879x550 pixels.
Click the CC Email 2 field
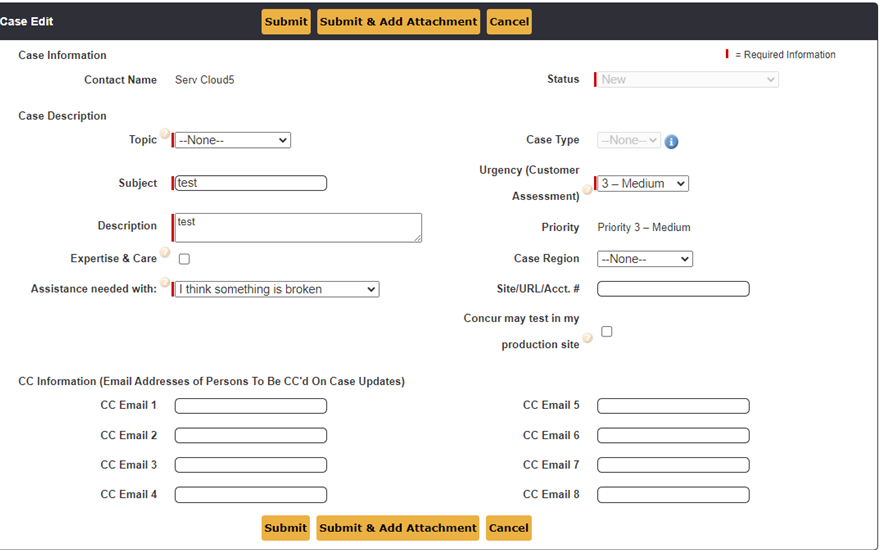pyautogui.click(x=251, y=436)
